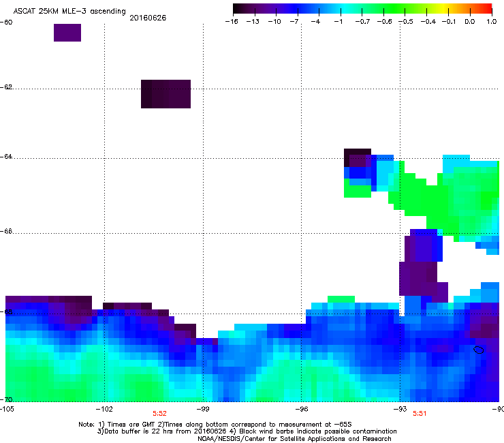Click the date label 20160626
Image resolution: width=504 pixels, height=443 pixels.
click(148, 18)
